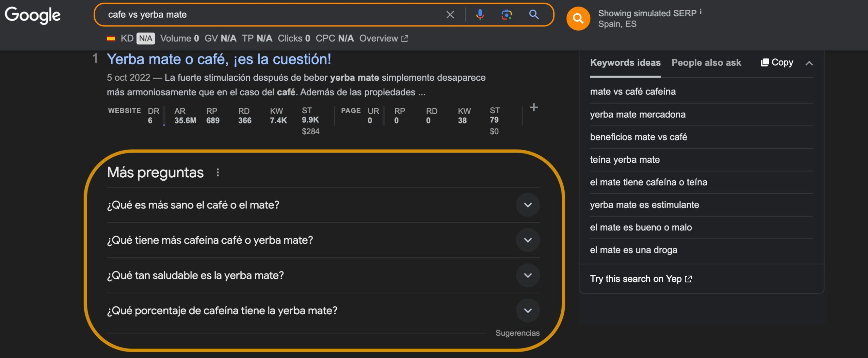
Task: Copy the keyword ideas list
Action: (777, 62)
